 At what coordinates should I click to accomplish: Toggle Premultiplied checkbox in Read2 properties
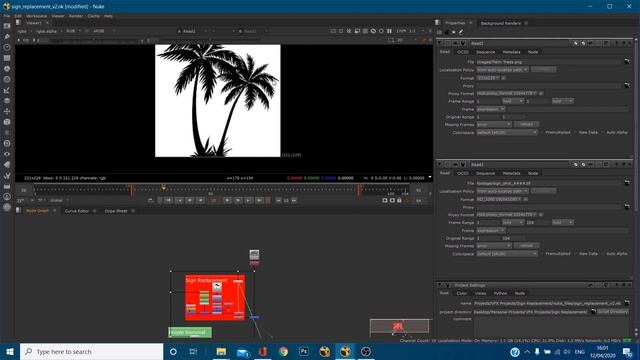tap(542, 253)
